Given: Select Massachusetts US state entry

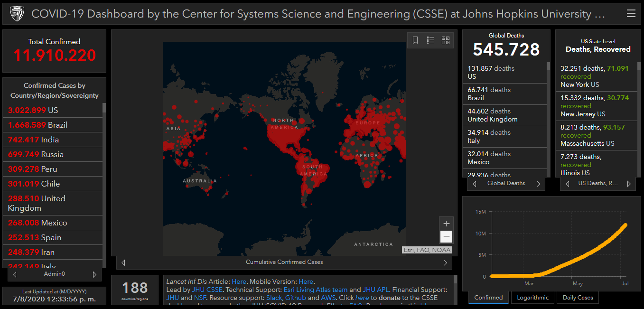Looking at the screenshot, I should (x=597, y=135).
